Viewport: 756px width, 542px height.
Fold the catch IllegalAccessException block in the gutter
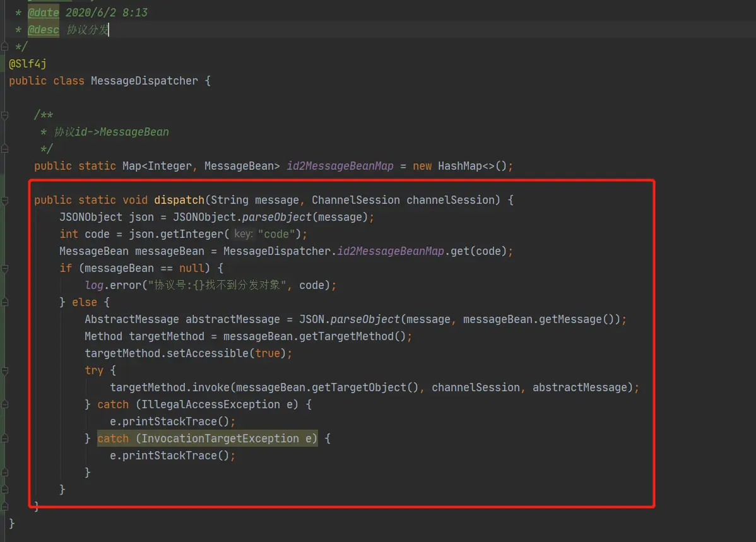[5, 404]
